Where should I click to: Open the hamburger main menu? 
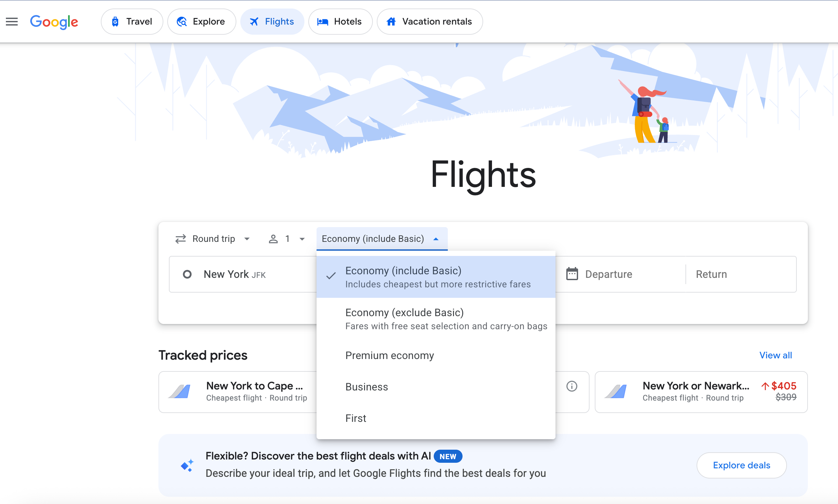point(12,22)
